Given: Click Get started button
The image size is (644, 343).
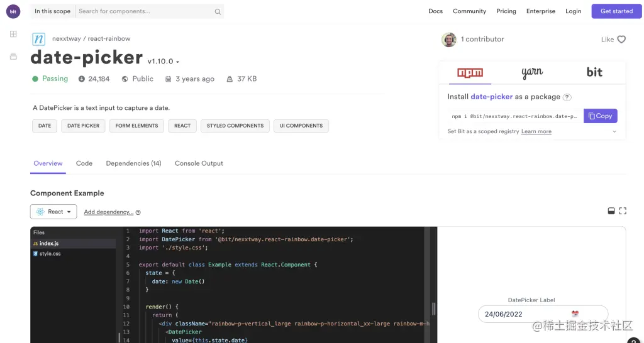Looking at the screenshot, I should click(x=616, y=11).
